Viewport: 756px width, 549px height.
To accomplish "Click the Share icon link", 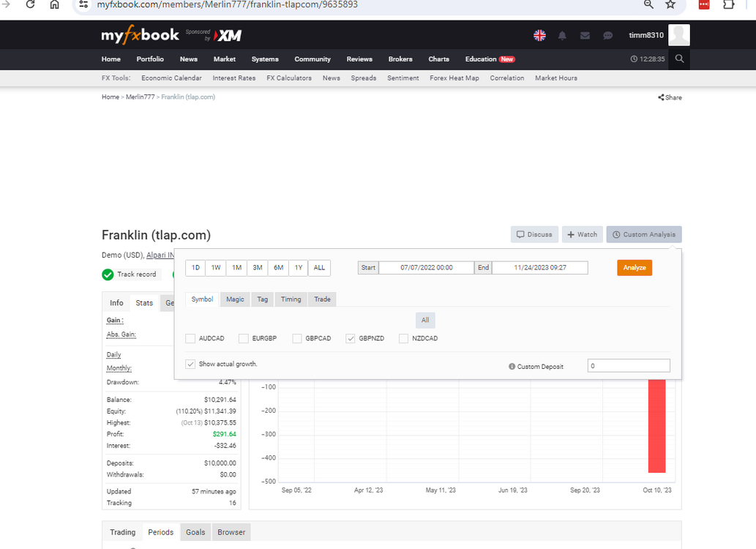I will pos(670,97).
